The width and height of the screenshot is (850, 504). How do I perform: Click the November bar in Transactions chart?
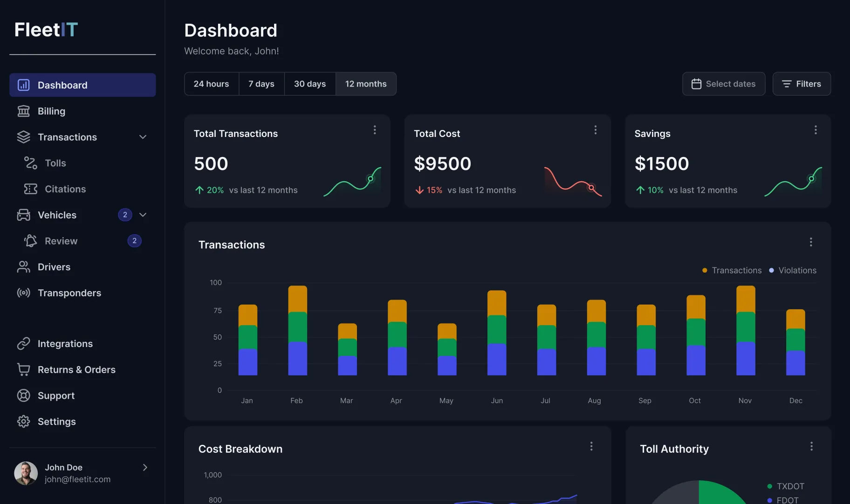[x=745, y=331]
